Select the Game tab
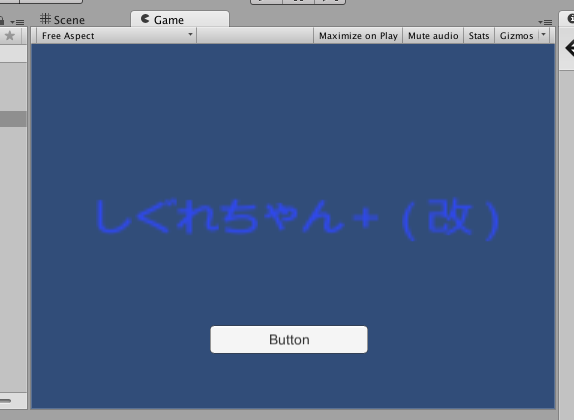This screenshot has width=574, height=420. pos(180,19)
